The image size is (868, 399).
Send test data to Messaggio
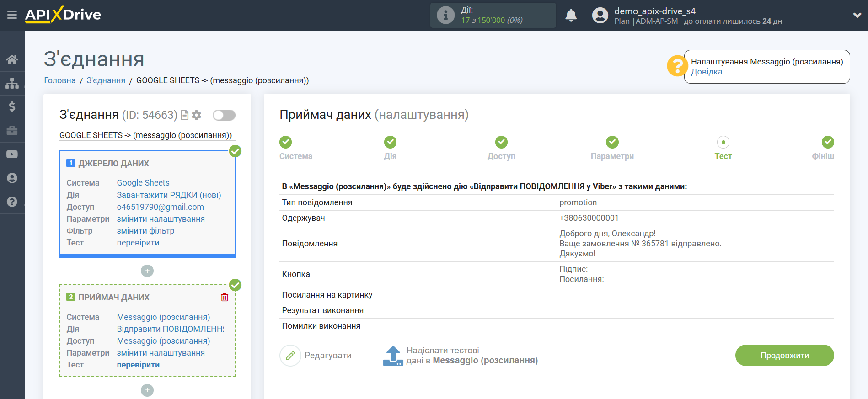pos(472,356)
